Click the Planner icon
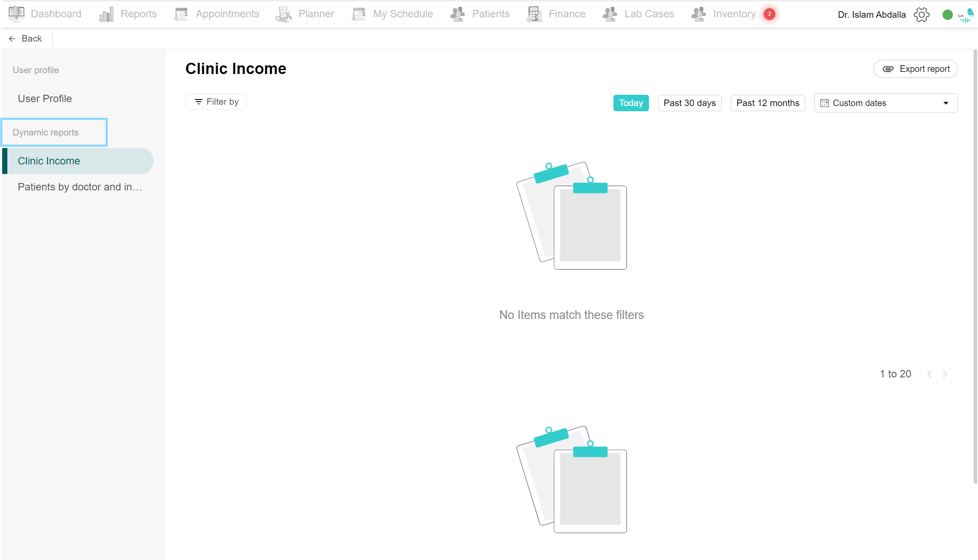978x560 pixels. [x=284, y=14]
